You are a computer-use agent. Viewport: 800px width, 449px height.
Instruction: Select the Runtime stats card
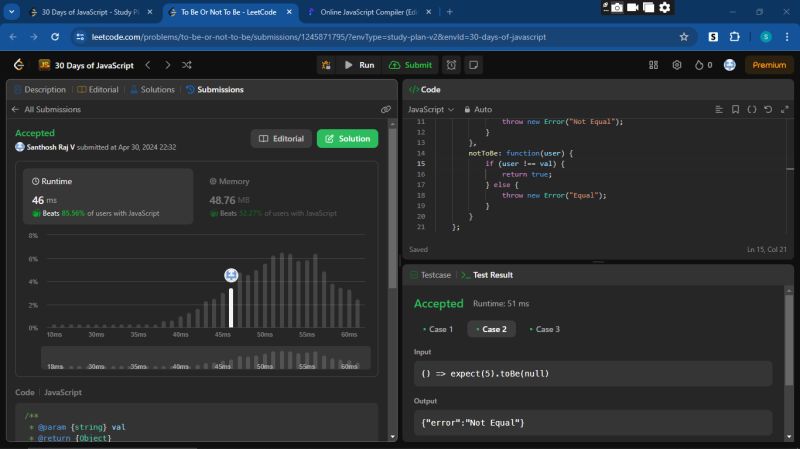(x=108, y=196)
